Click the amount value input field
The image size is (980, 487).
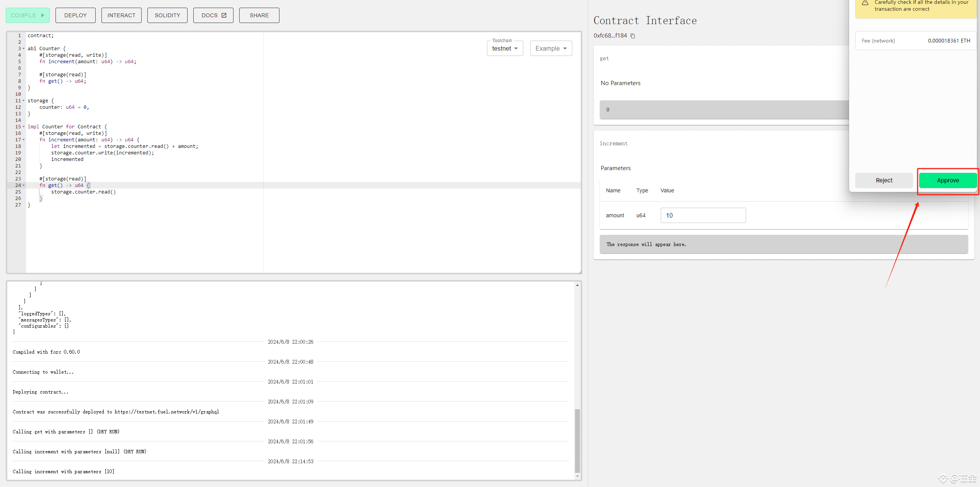click(x=703, y=215)
